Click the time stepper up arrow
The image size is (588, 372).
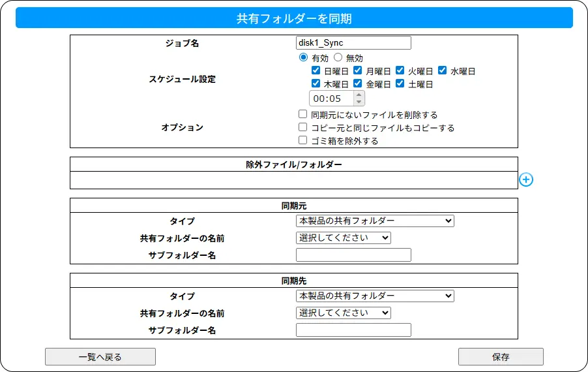358,95
